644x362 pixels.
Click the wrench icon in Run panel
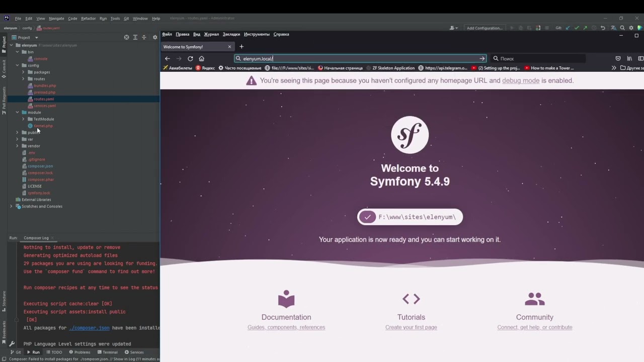[x=12, y=344]
